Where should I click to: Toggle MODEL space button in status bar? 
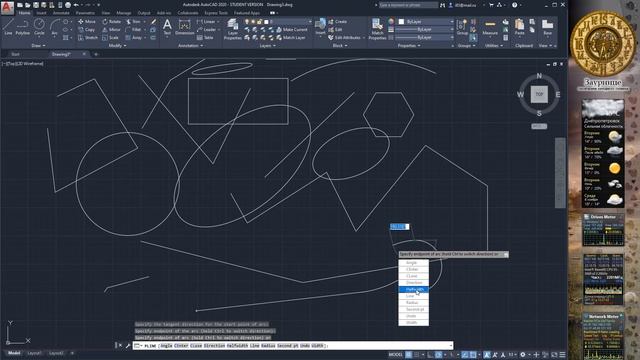pyautogui.click(x=395, y=355)
